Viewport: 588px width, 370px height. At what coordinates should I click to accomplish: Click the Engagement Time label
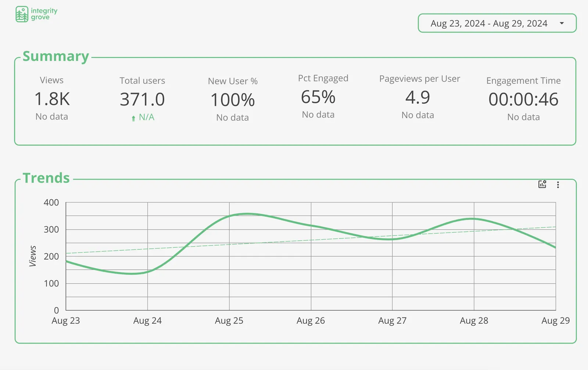[x=523, y=80]
